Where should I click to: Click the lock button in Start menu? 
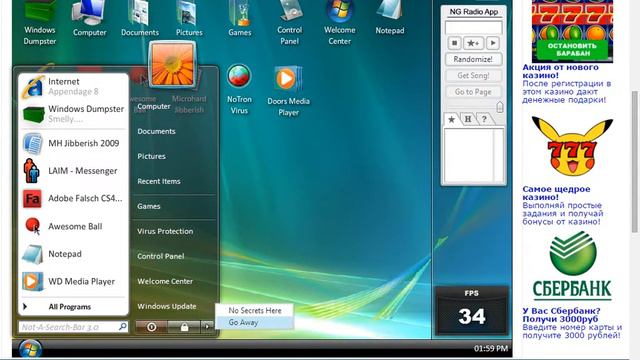(x=184, y=327)
